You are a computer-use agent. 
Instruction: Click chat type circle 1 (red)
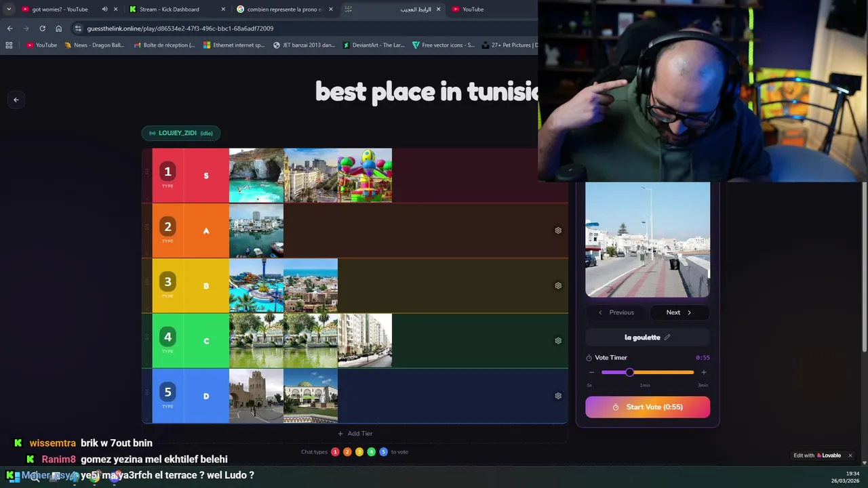pyautogui.click(x=335, y=452)
